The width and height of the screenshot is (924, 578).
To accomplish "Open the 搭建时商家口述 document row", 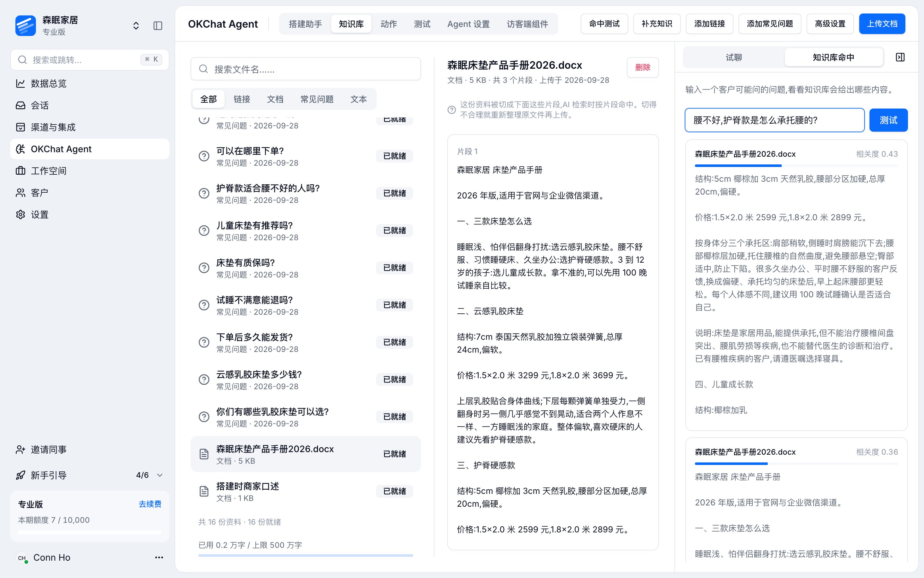I will click(x=305, y=491).
